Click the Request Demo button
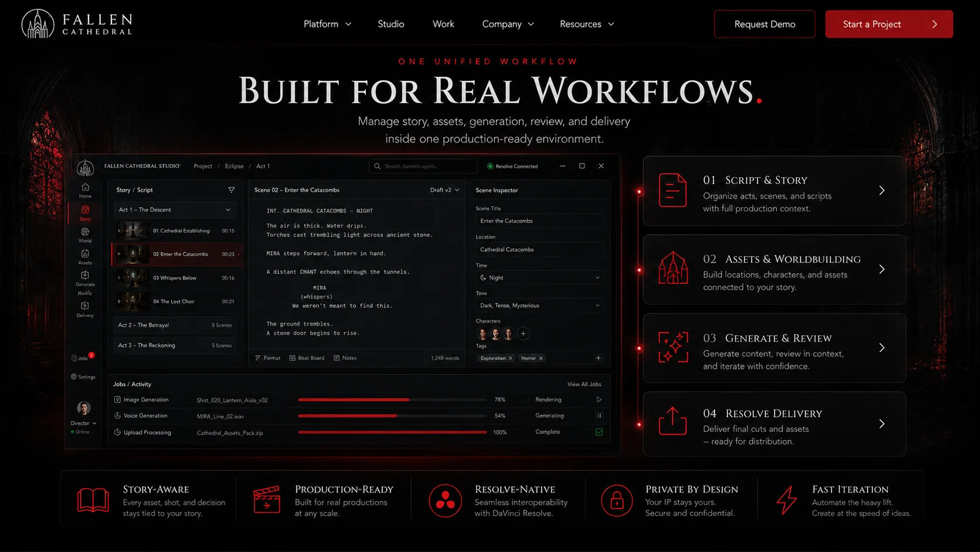This screenshot has height=552, width=980. coord(764,24)
